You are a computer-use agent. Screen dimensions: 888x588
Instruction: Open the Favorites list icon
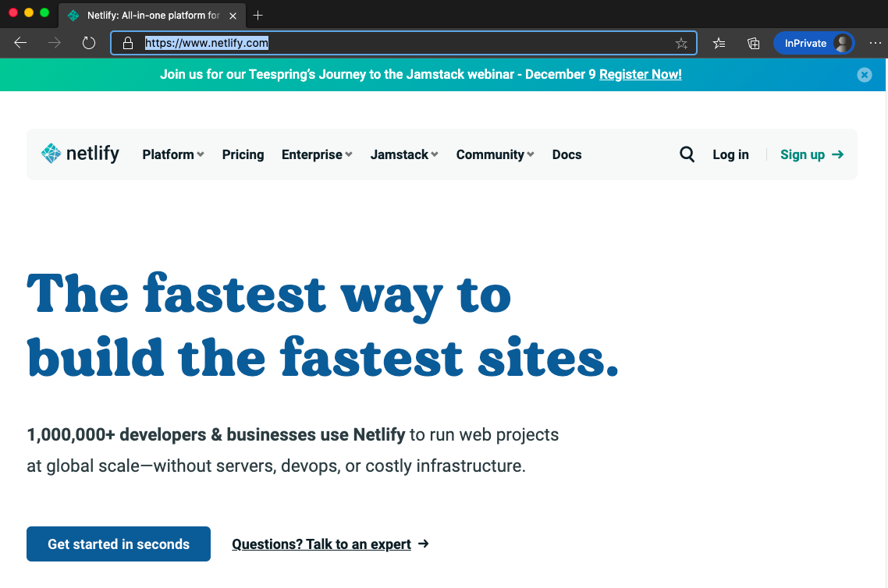pyautogui.click(x=719, y=43)
